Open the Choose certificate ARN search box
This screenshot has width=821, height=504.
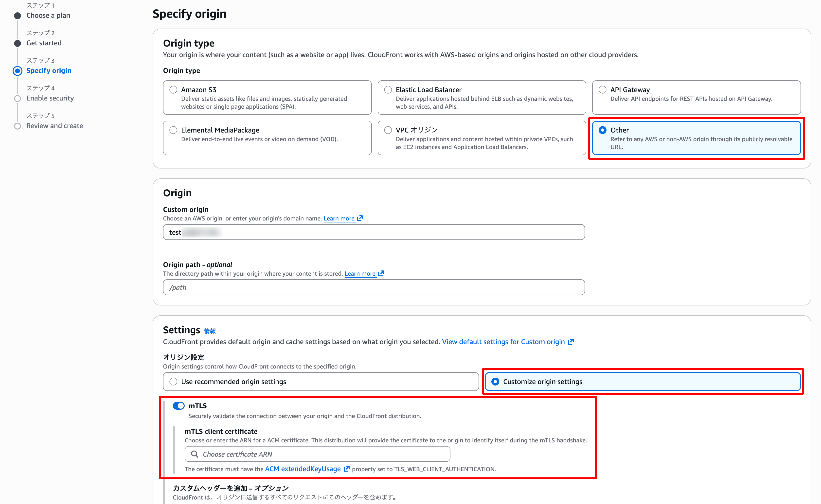click(x=322, y=454)
